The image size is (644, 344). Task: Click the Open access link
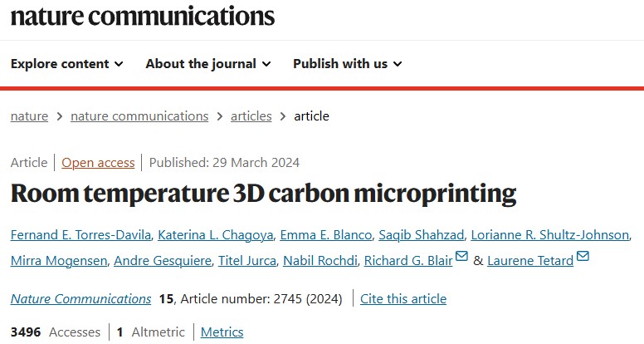[x=97, y=163]
